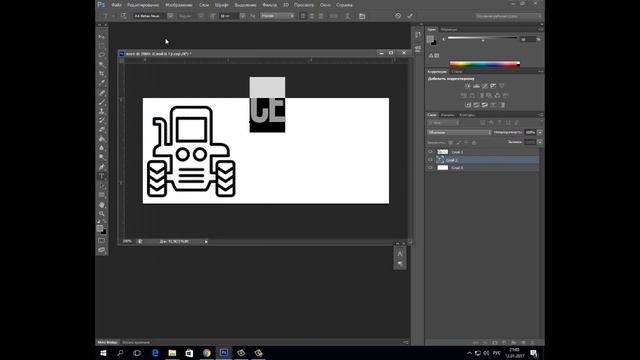Click text color swatch in options bar
The image size is (640, 360).
tap(333, 16)
